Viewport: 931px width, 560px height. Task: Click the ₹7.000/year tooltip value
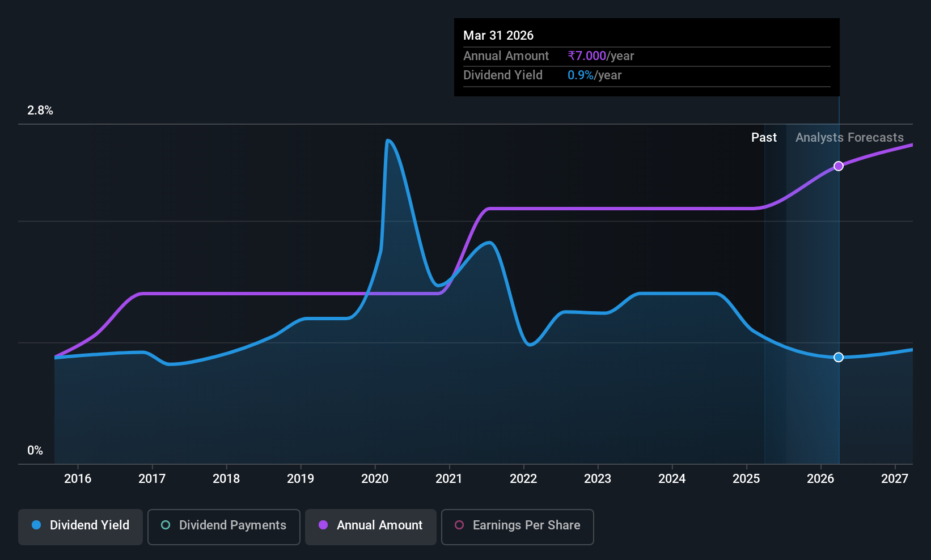click(x=601, y=56)
